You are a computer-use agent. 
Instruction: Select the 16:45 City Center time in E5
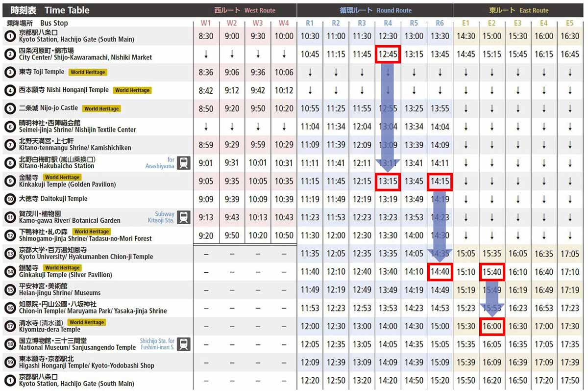click(x=569, y=54)
